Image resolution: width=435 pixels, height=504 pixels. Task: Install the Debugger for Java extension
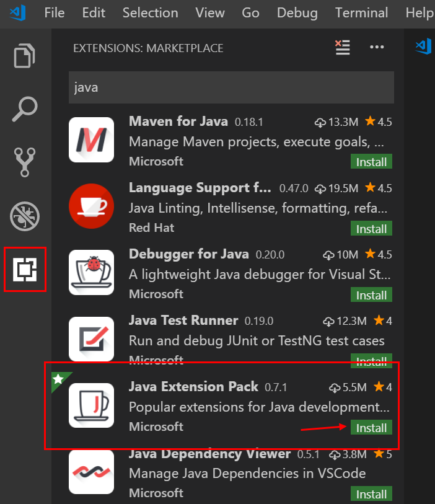click(x=371, y=294)
